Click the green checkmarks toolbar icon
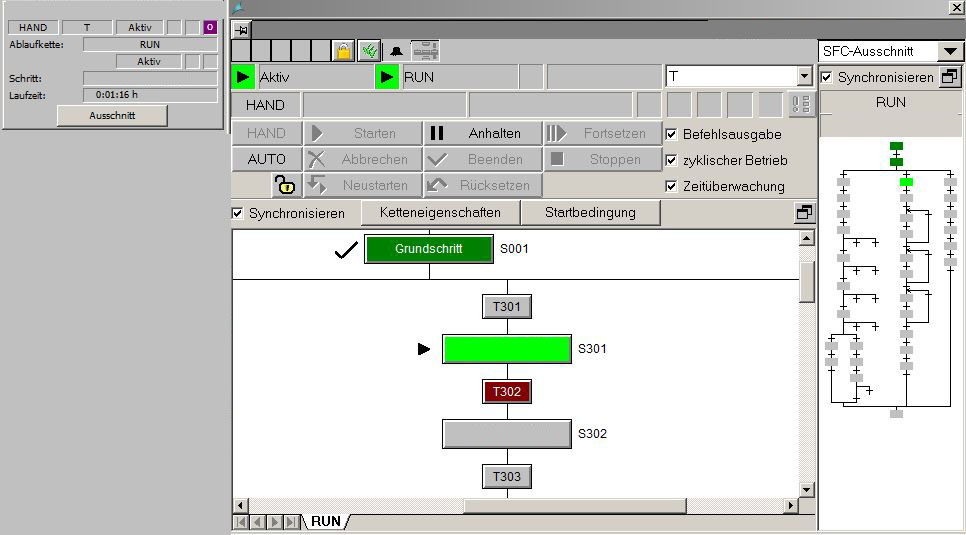This screenshot has width=966, height=535. 369,51
